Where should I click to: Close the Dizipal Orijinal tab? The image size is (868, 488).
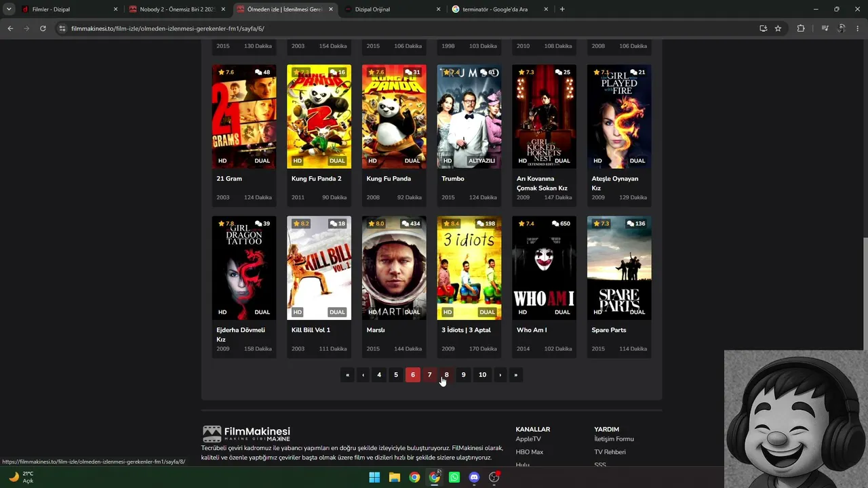click(x=438, y=9)
